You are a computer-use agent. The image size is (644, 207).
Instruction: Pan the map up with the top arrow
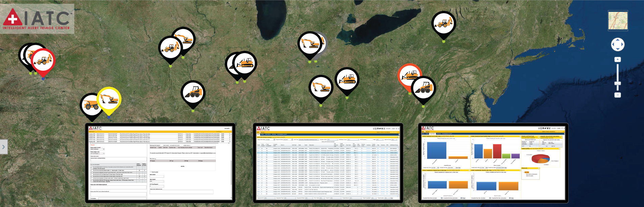point(618,40)
